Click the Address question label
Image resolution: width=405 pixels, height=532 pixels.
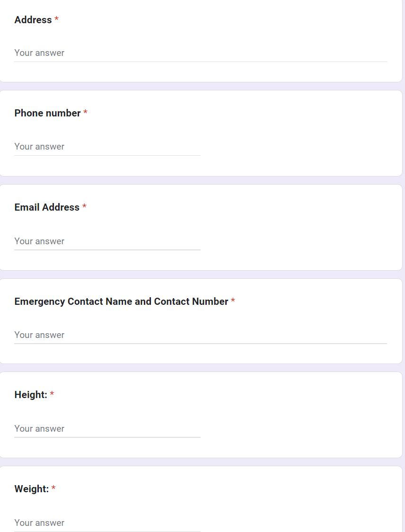[33, 20]
